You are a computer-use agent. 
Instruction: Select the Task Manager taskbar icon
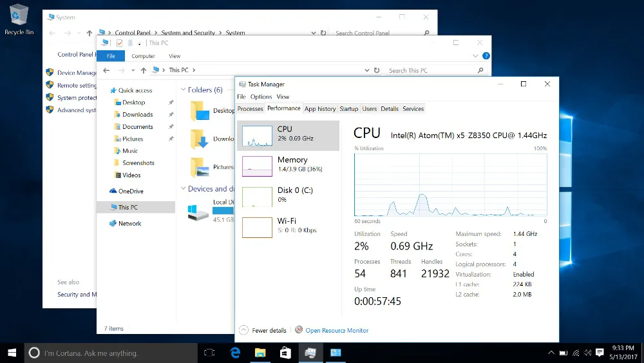(310, 353)
